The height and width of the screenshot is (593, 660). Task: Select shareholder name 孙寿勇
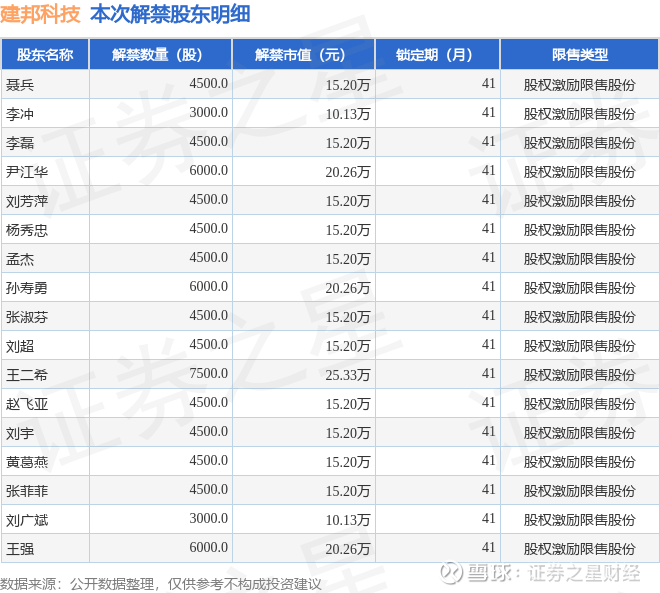[27, 288]
